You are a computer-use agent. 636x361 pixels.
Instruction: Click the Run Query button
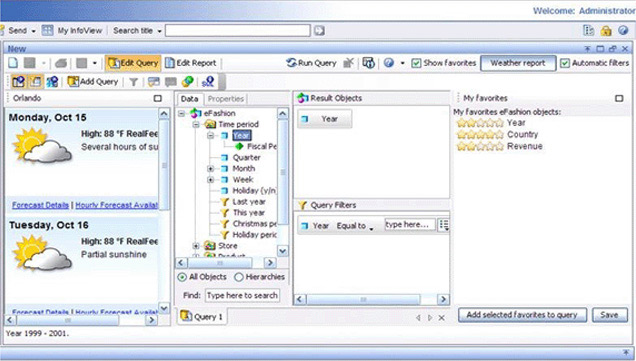click(311, 63)
